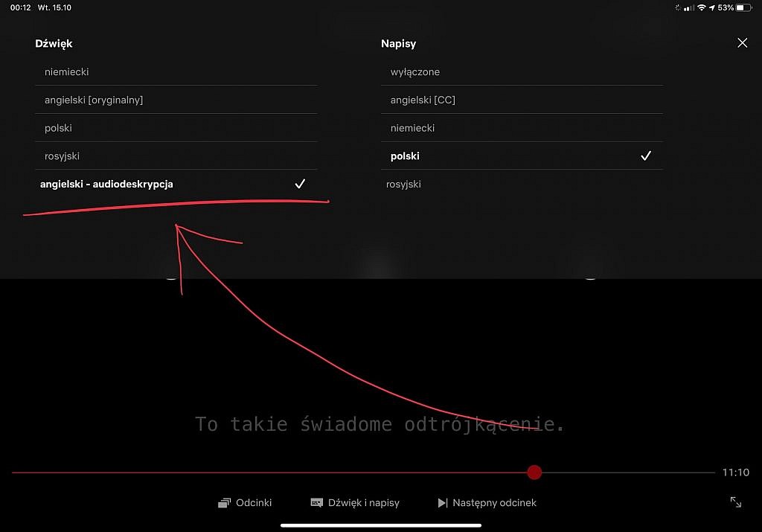
Task: Open Dźwięk i napisy settings
Action: click(x=355, y=503)
